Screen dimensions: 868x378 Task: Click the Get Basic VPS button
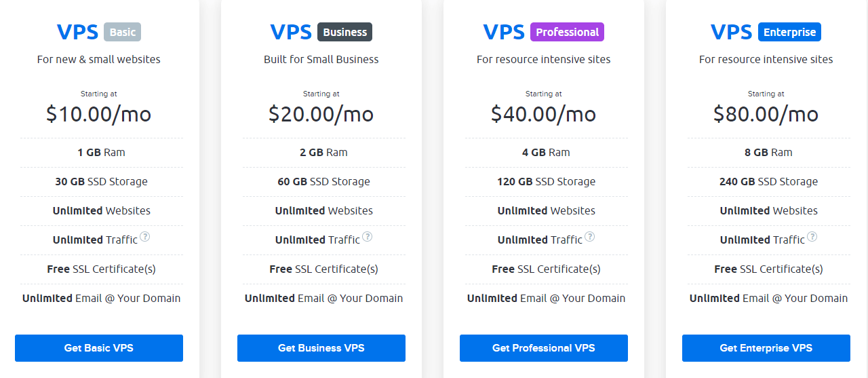[99, 348]
